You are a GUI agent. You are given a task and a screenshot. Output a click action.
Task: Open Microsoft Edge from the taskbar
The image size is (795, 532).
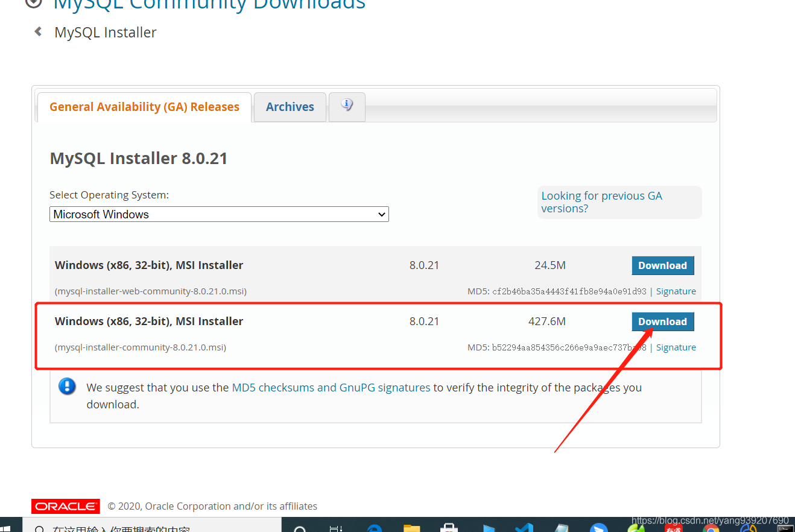pos(375,527)
